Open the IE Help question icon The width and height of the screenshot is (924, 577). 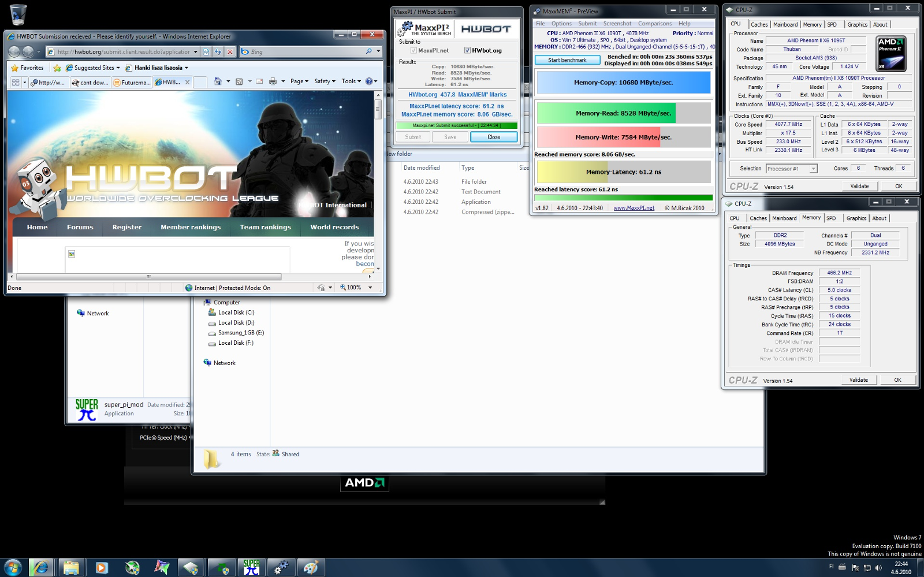click(x=369, y=81)
